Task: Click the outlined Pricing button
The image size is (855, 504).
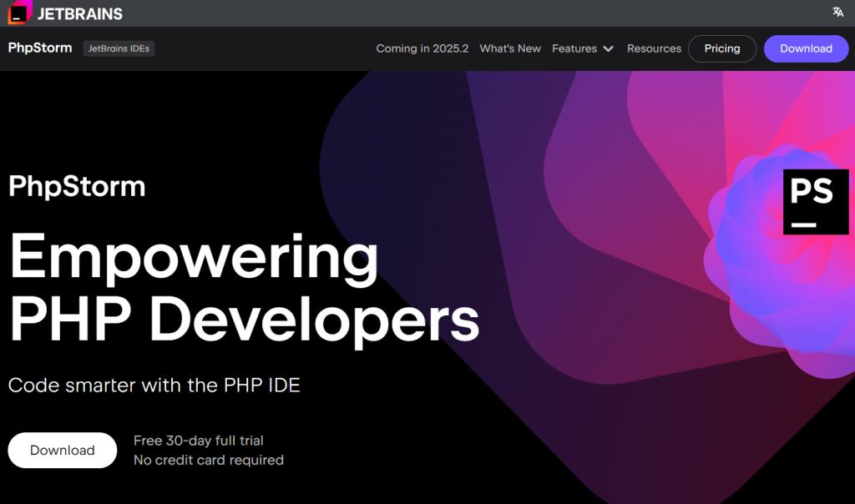Action: pyautogui.click(x=721, y=48)
